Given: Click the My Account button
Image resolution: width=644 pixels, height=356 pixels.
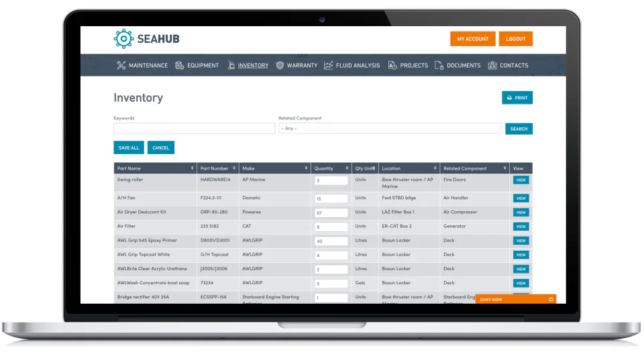Looking at the screenshot, I should point(473,39).
